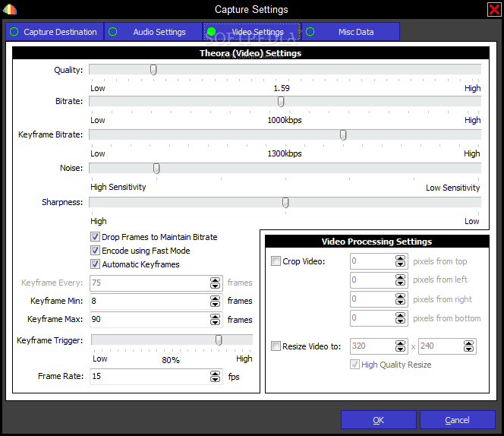Switch to the Capture Destination tab
The width and height of the screenshot is (504, 436).
55,32
